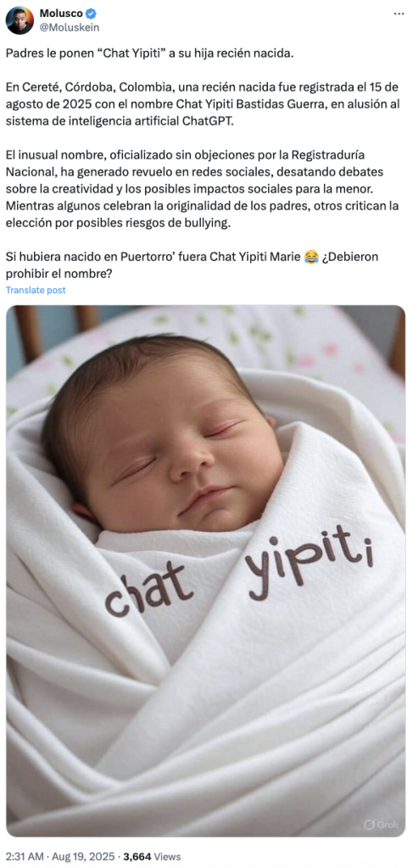Open the 2:31 AM timestamp link
413x868 pixels.
(x=25, y=856)
